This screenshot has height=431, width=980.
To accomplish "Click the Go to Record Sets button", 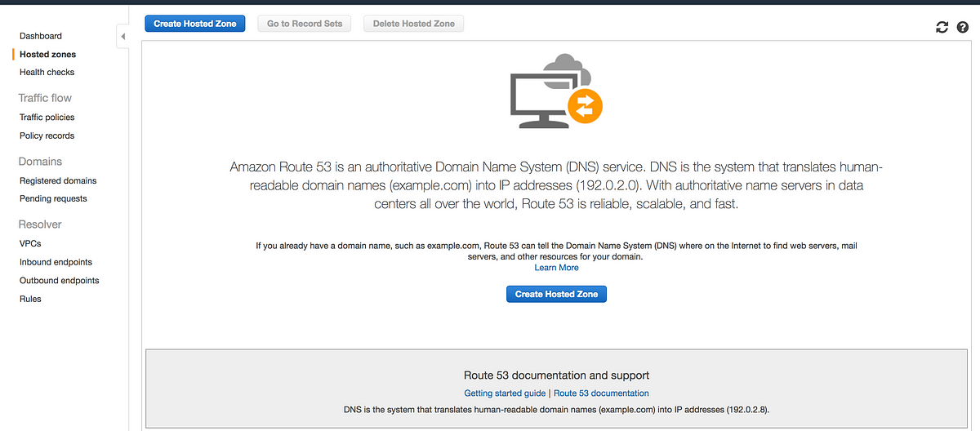I will pyautogui.click(x=305, y=24).
